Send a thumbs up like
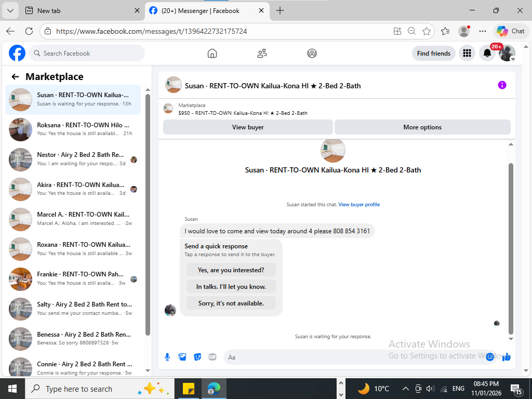The image size is (532, 399). tap(507, 357)
